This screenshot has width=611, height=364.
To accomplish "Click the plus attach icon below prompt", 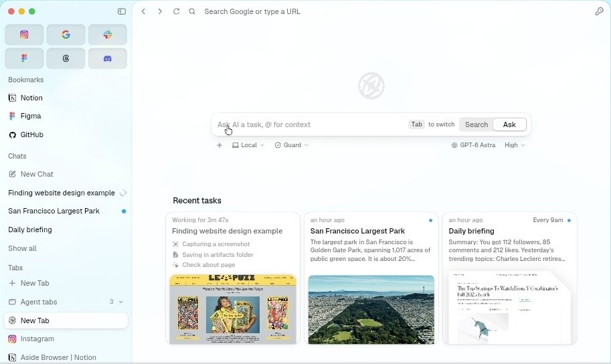I will coord(220,145).
